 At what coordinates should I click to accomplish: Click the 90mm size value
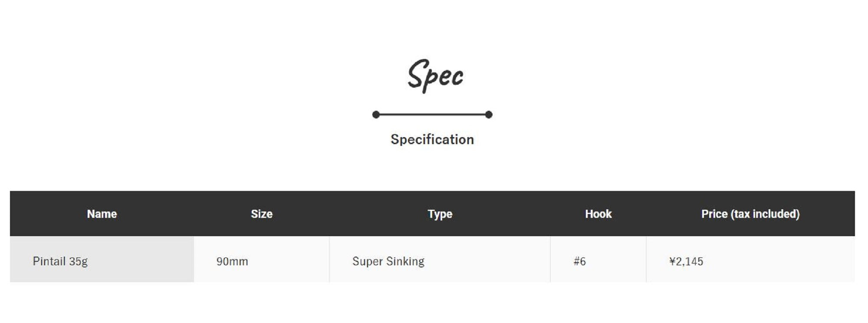tap(232, 261)
